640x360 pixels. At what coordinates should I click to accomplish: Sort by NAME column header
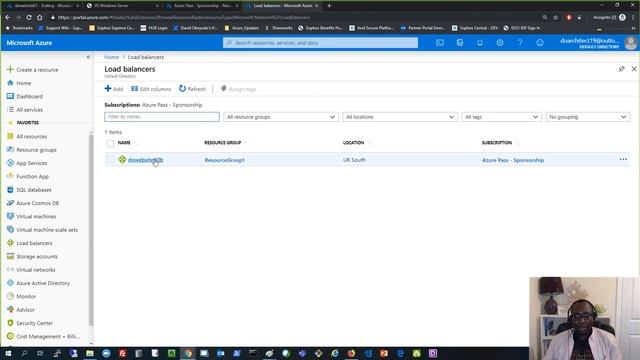coord(124,143)
